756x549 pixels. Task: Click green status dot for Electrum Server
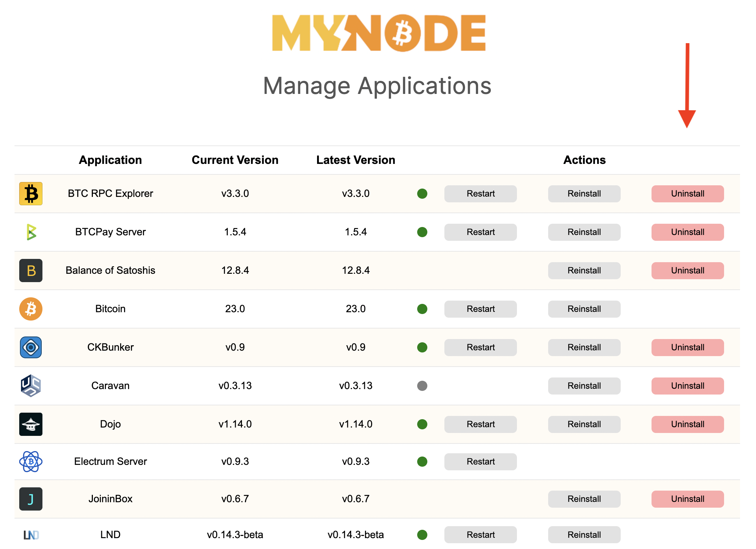422,462
